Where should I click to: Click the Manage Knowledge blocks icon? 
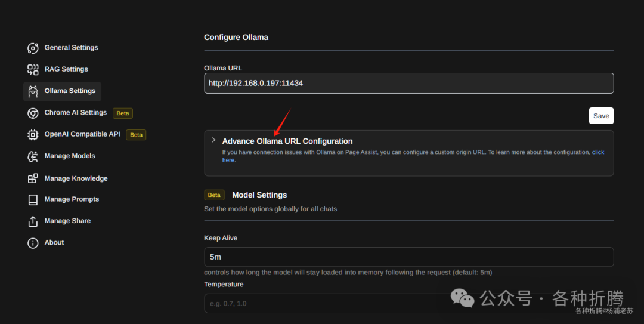click(x=33, y=178)
